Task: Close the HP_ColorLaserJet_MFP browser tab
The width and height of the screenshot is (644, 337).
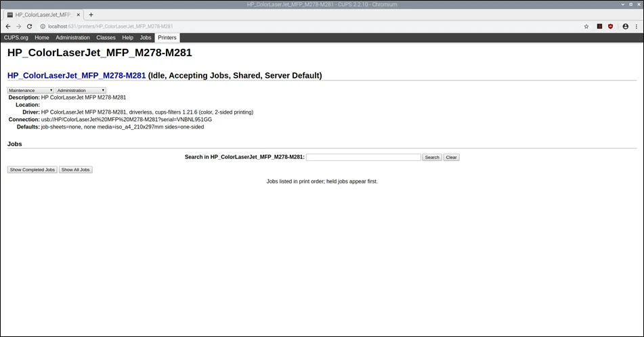Action: pos(79,15)
